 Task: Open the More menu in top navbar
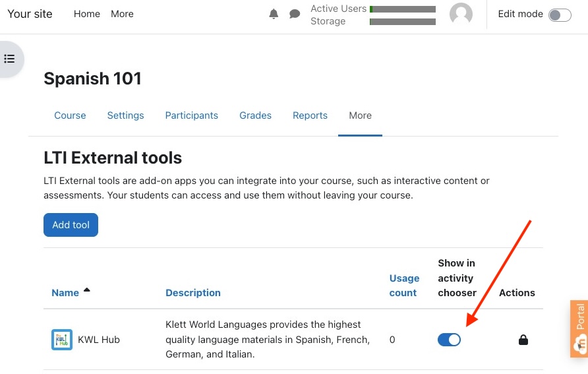point(122,14)
